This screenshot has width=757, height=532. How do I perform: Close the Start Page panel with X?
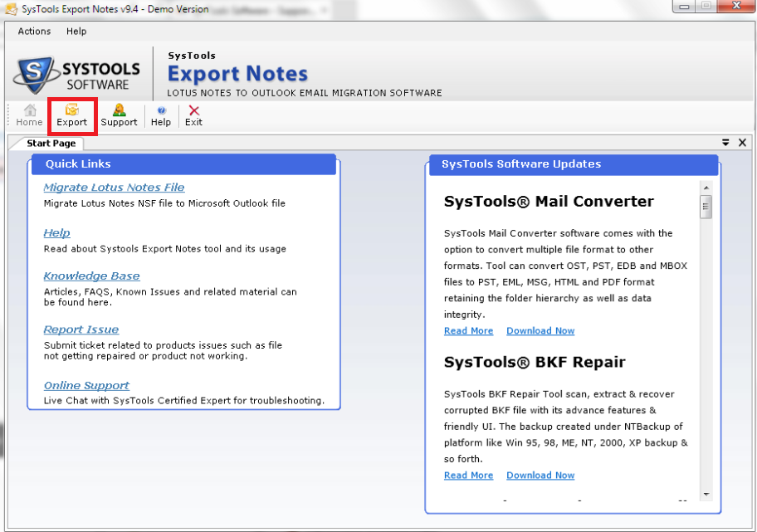point(742,143)
